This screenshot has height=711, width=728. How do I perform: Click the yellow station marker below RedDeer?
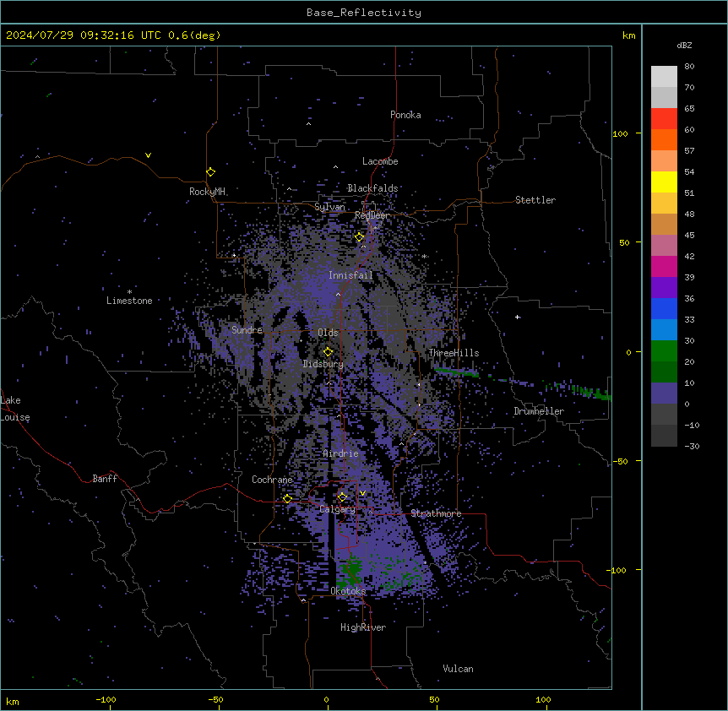point(359,237)
